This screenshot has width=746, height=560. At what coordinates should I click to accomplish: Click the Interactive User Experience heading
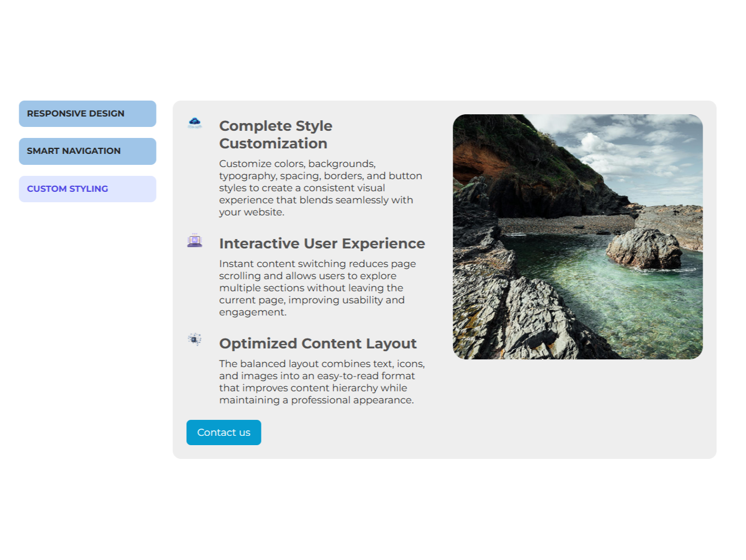(x=322, y=243)
